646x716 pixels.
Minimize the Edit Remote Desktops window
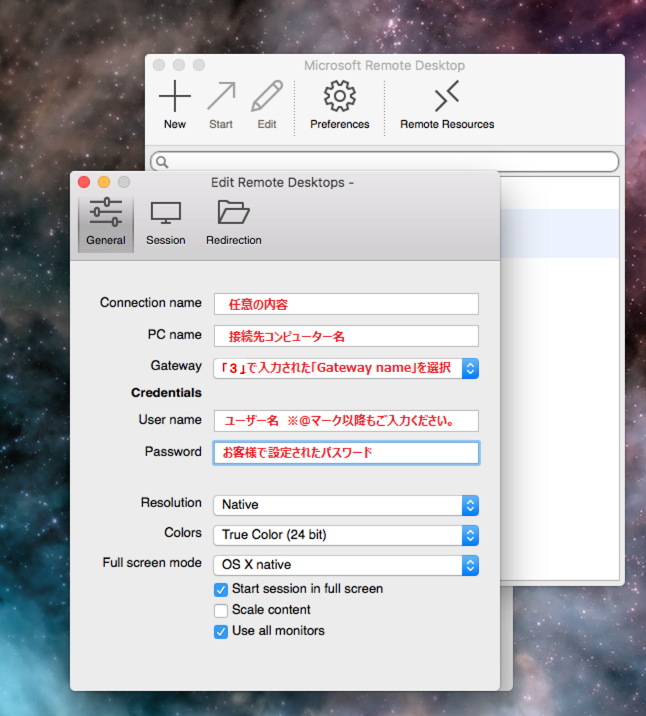point(104,182)
